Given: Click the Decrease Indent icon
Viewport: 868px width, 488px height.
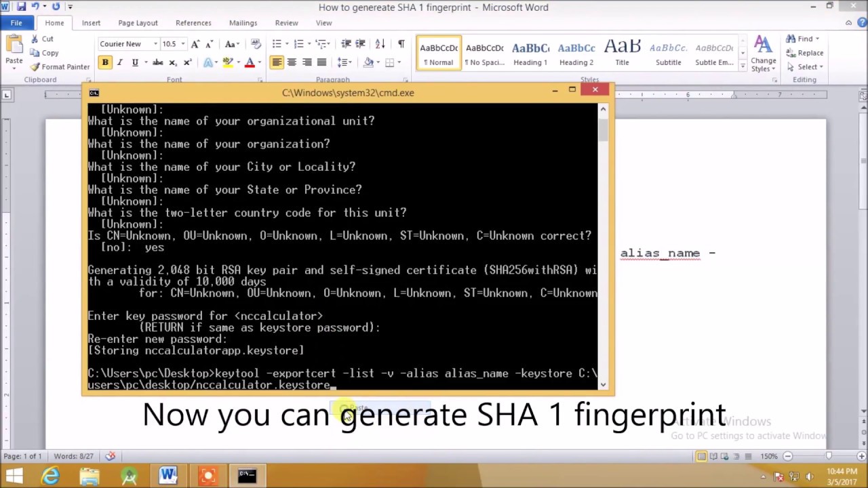Looking at the screenshot, I should click(x=347, y=44).
